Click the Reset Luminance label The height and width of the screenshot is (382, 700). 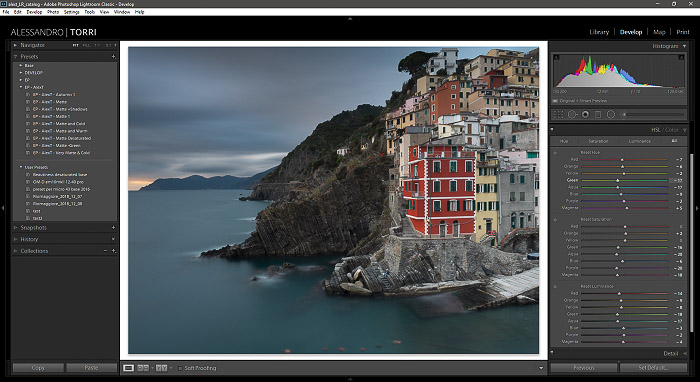[x=596, y=286]
